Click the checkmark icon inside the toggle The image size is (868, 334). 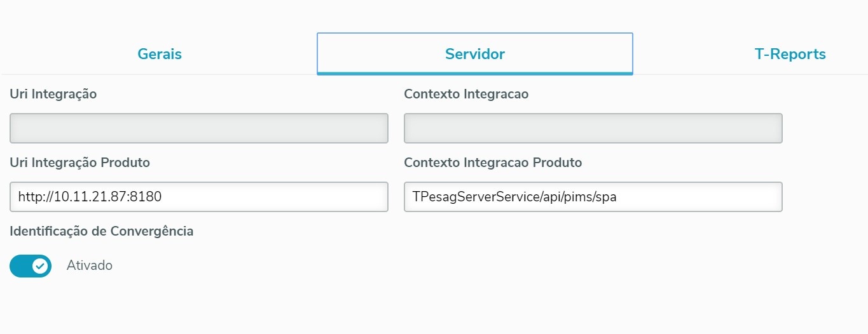(x=41, y=265)
